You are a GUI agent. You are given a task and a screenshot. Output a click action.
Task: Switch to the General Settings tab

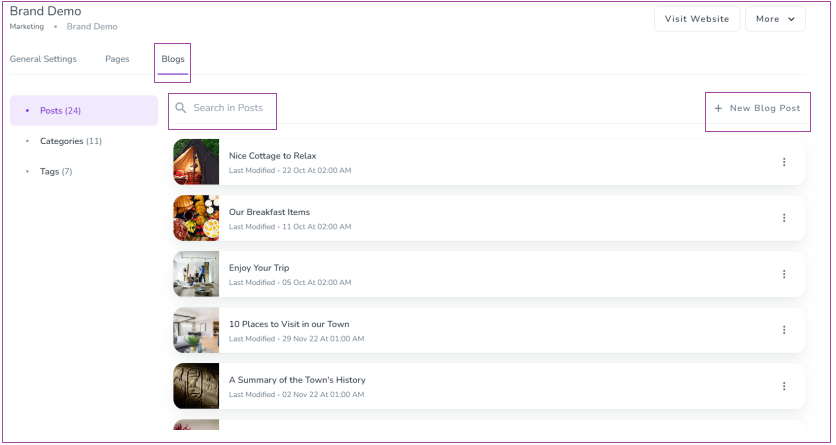point(43,59)
